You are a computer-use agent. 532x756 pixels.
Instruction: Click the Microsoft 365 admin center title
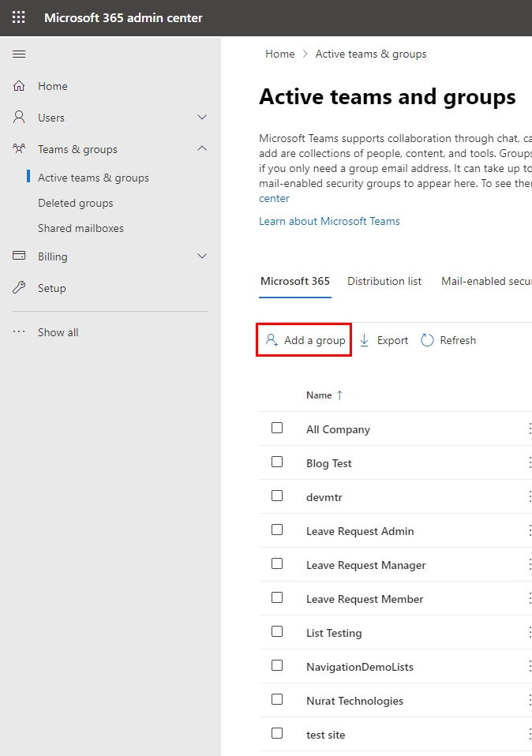click(123, 18)
